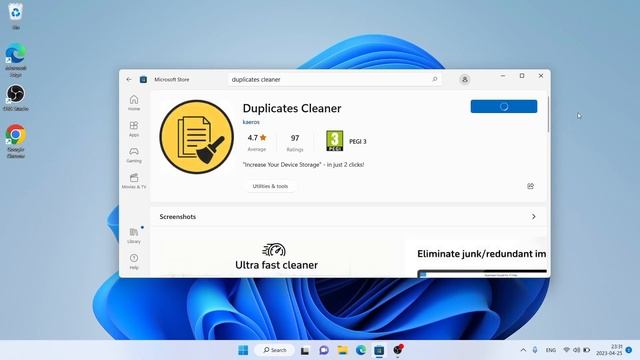This screenshot has height=360, width=640.
Task: Click the blue install button with spinner
Action: click(x=504, y=107)
